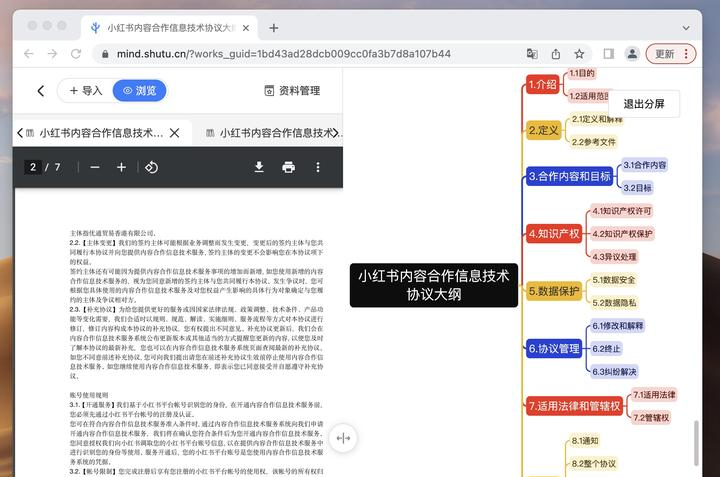Screen dimensions: 720x477
Task: Reload the current page
Action: pyautogui.click(x=76, y=54)
